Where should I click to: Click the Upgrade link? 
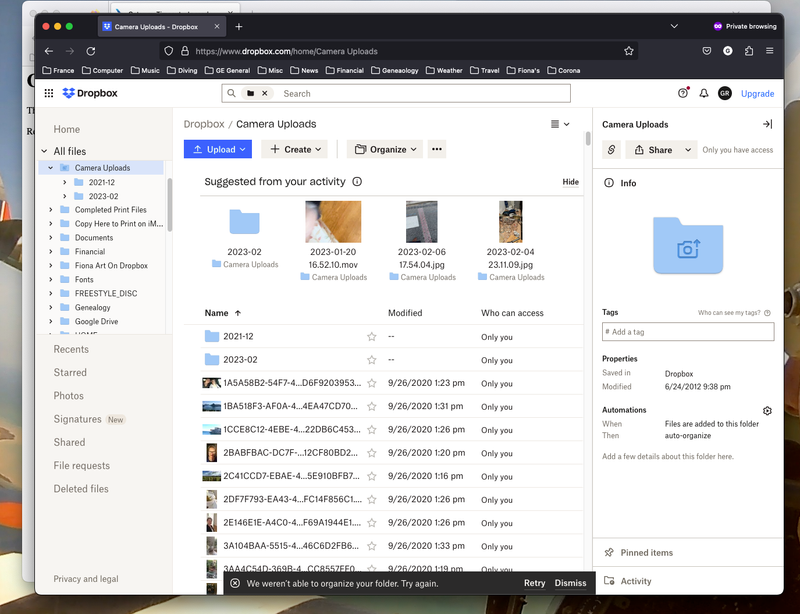pos(757,93)
